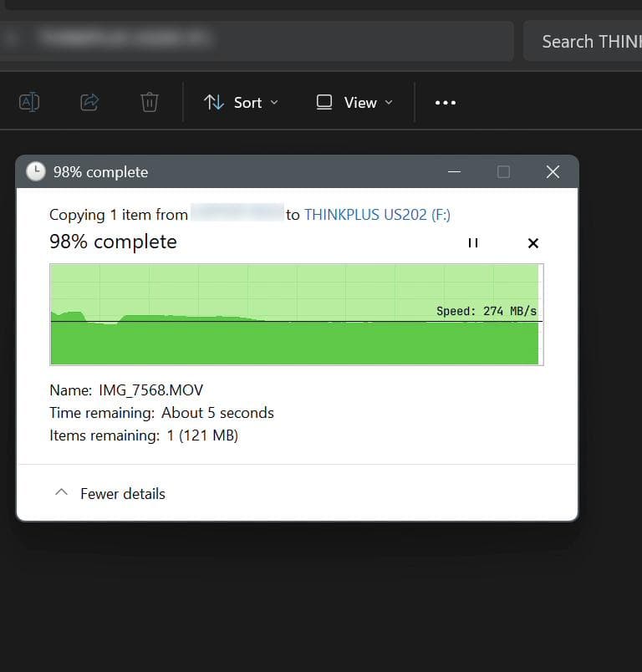Viewport: 642px width, 672px height.
Task: Click the 'About 5 seconds' time remaining text
Action: click(217, 413)
